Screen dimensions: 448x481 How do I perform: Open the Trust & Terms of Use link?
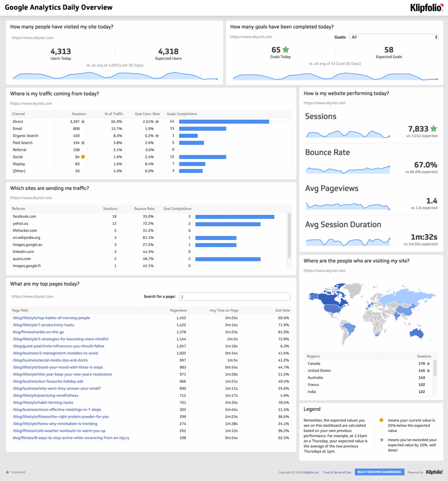[x=337, y=472]
